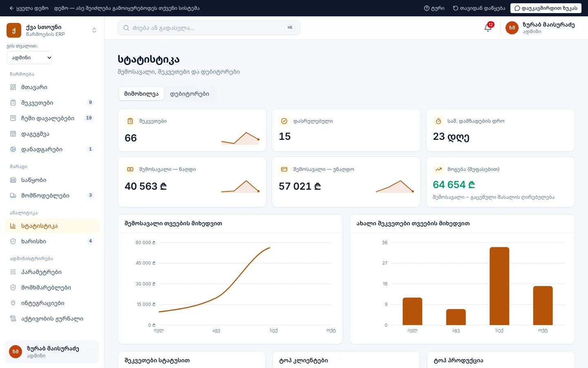Image resolution: width=588 pixels, height=368 pixels.
Task: Click the მომხმარებლები shield icon in sidebar
Action: pos(13,287)
